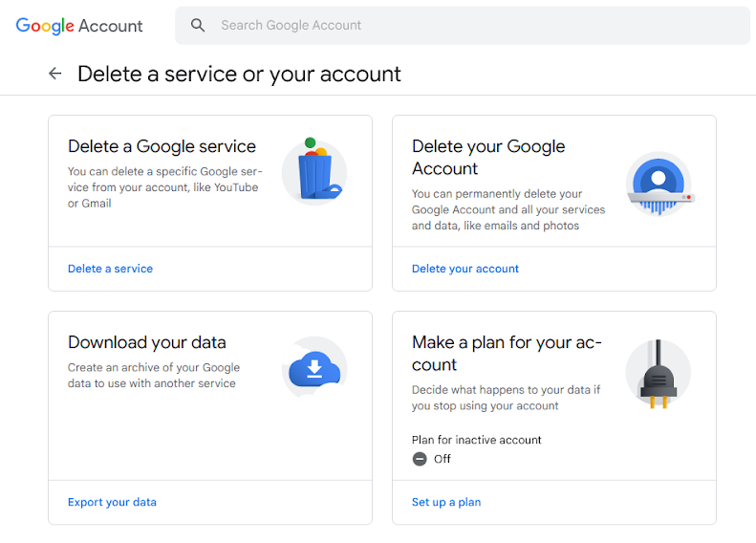Click the Plan for inactive account label
Viewport: 756px width, 543px height.
pos(477,440)
